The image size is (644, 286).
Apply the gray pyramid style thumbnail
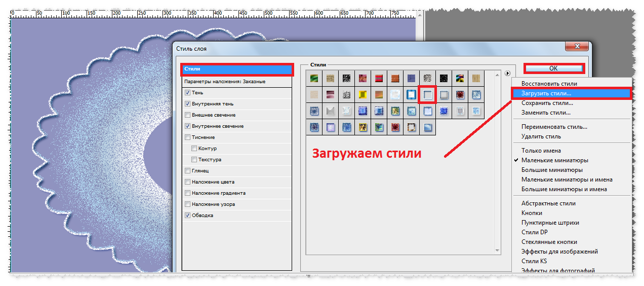tap(330, 111)
